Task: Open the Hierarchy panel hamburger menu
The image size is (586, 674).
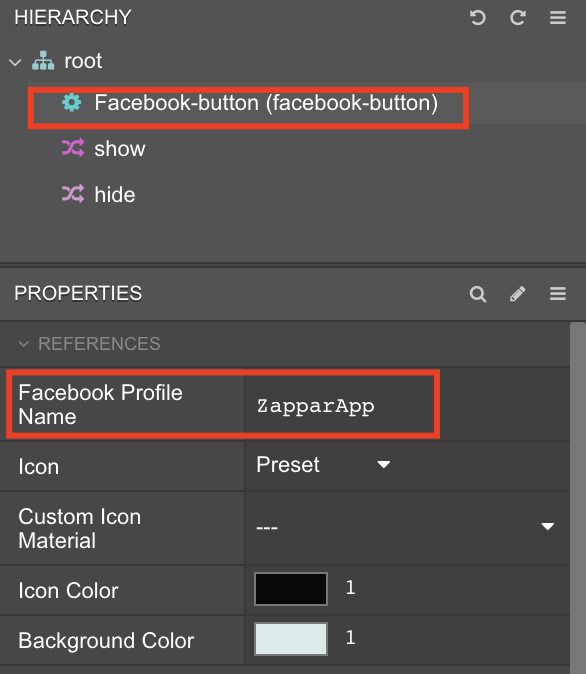Action: [x=558, y=18]
